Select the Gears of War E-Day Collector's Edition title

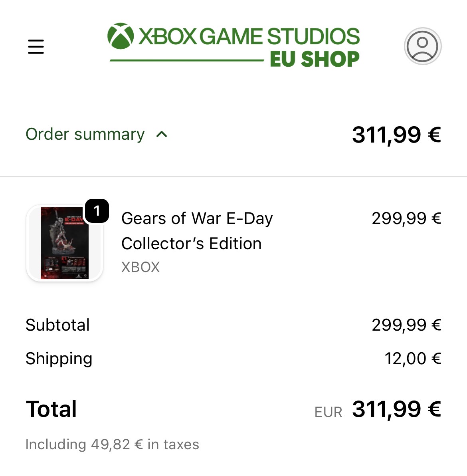197,231
